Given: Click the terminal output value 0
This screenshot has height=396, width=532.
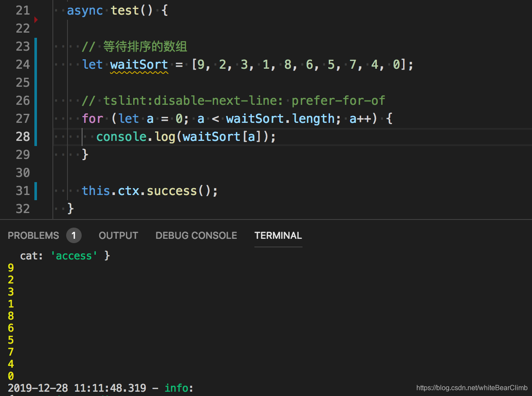Looking at the screenshot, I should coord(11,376).
